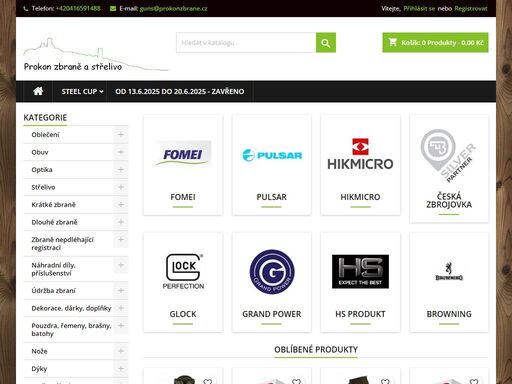Click the Přihlásit se login link
This screenshot has height=384, width=512.
coord(419,9)
